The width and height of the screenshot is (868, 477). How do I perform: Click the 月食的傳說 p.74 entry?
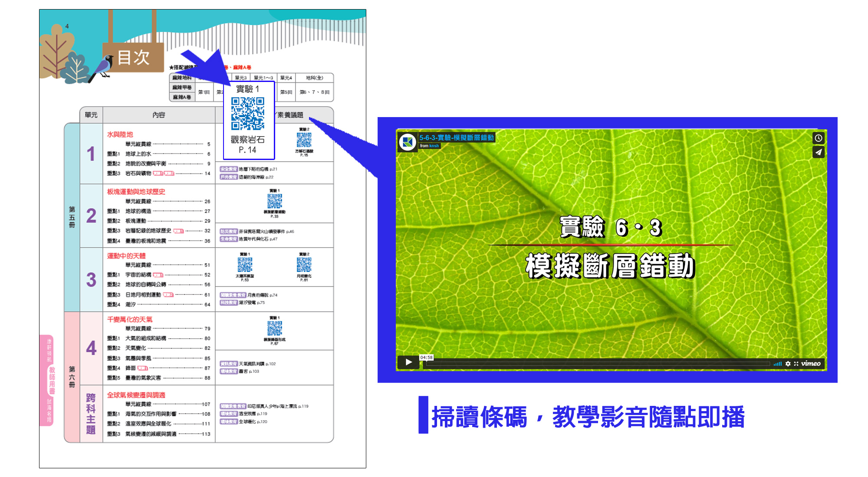tap(249, 295)
